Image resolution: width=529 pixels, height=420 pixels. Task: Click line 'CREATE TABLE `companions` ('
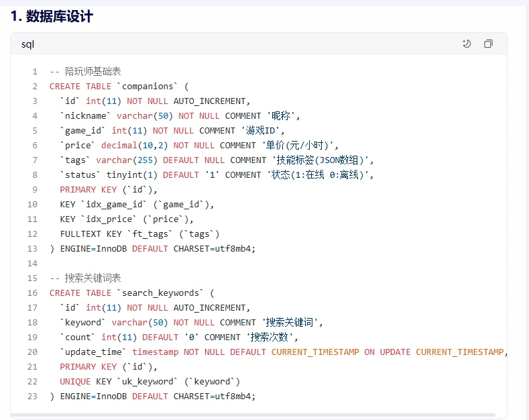tap(119, 86)
